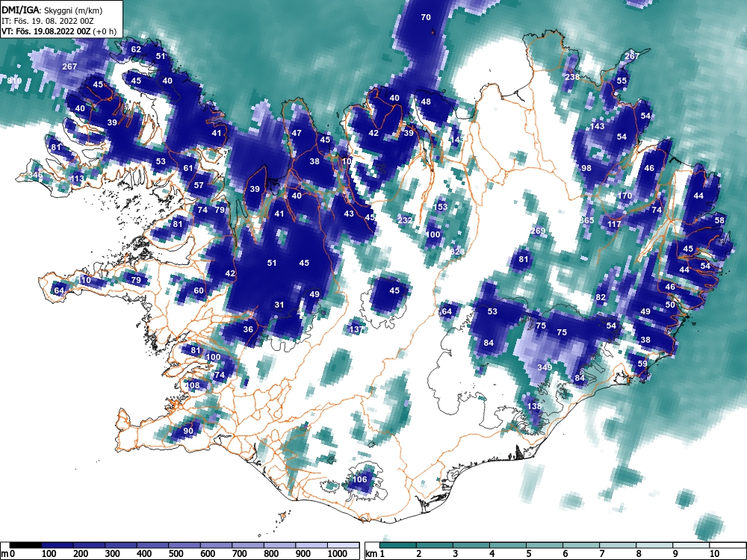747x560 pixels.
Task: Click the 'DMI/IGA: Skyggni (m/km)' title text
Action: pos(52,10)
